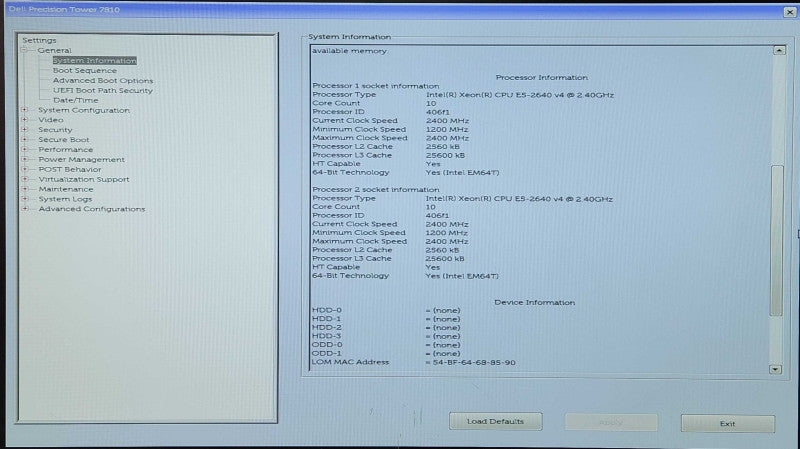Select System Logs tree label
This screenshot has width=800, height=449.
[65, 198]
